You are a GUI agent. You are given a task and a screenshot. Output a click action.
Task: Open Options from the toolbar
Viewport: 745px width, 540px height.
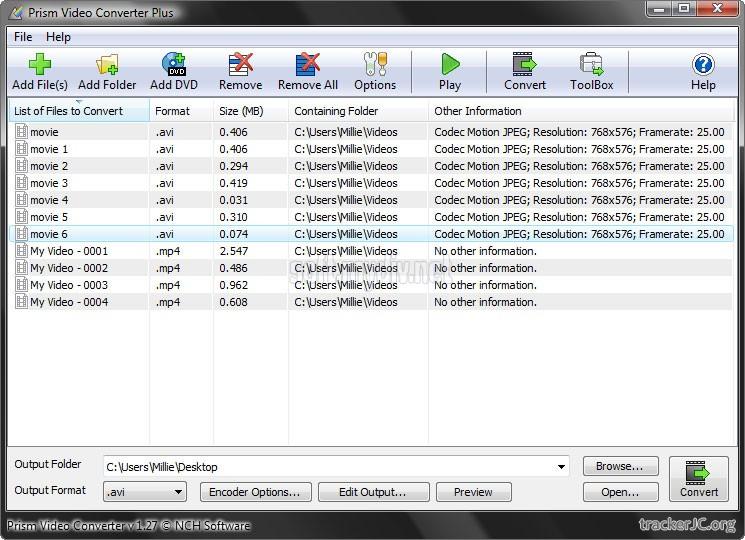point(375,71)
